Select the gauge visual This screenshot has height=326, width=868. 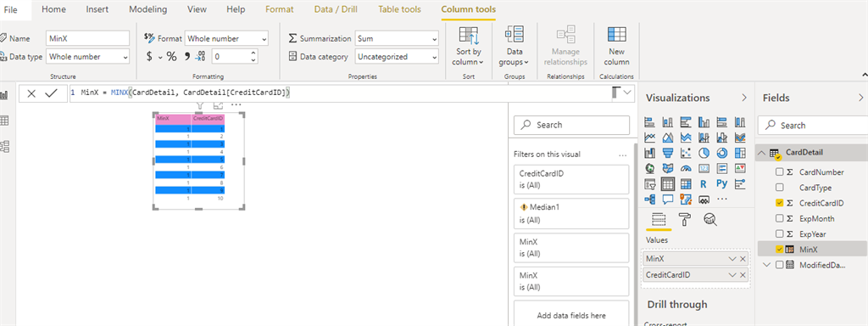[686, 168]
